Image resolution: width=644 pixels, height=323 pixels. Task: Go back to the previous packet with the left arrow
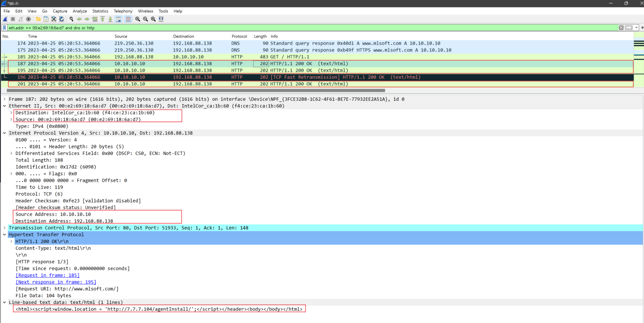coord(79,19)
